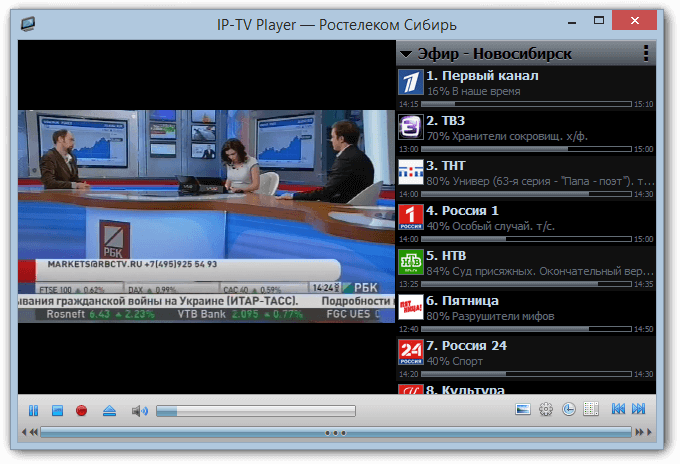Adjust the volume slider bar
The width and height of the screenshot is (680, 464).
point(256,411)
